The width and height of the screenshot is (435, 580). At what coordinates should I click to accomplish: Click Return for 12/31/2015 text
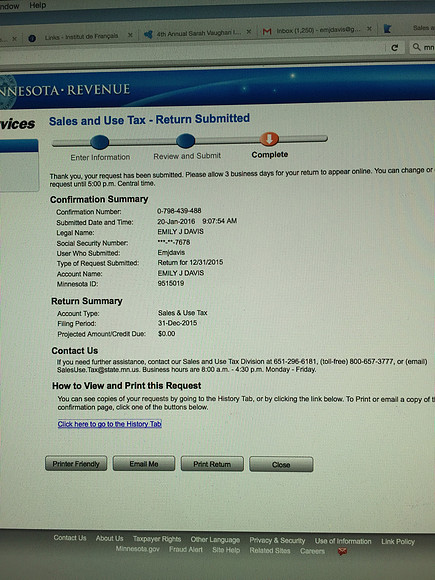click(190, 262)
